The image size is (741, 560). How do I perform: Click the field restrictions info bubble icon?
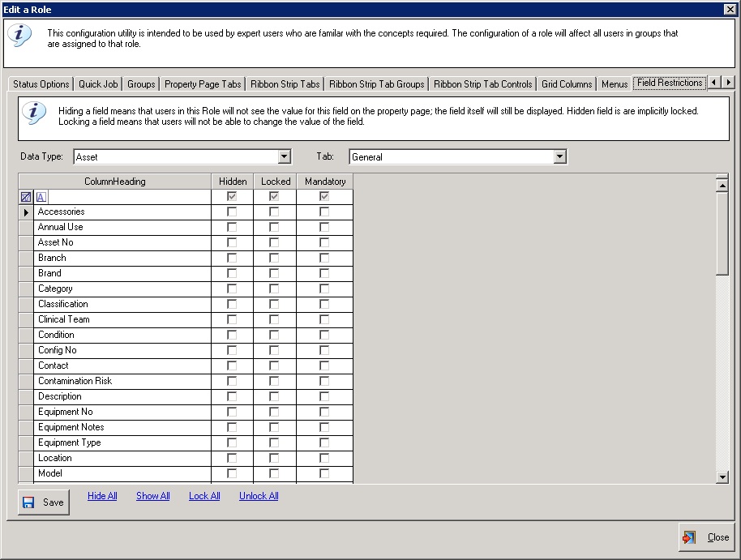pyautogui.click(x=33, y=113)
